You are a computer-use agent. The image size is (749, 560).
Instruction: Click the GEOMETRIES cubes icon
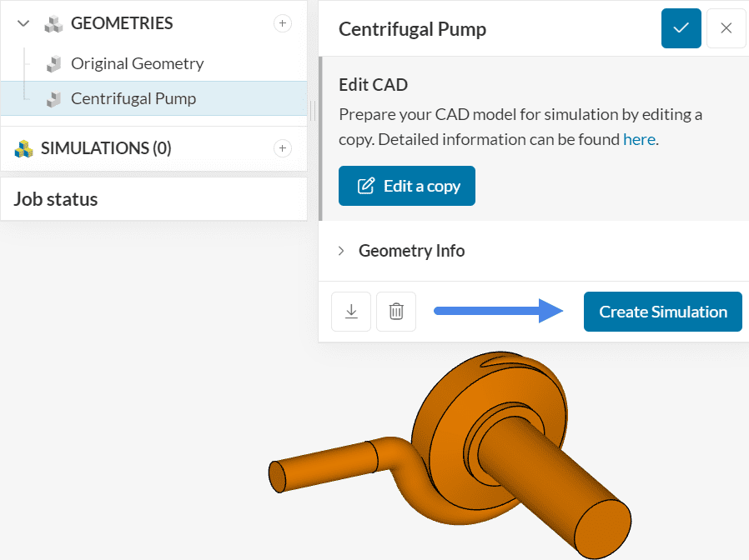pos(54,23)
